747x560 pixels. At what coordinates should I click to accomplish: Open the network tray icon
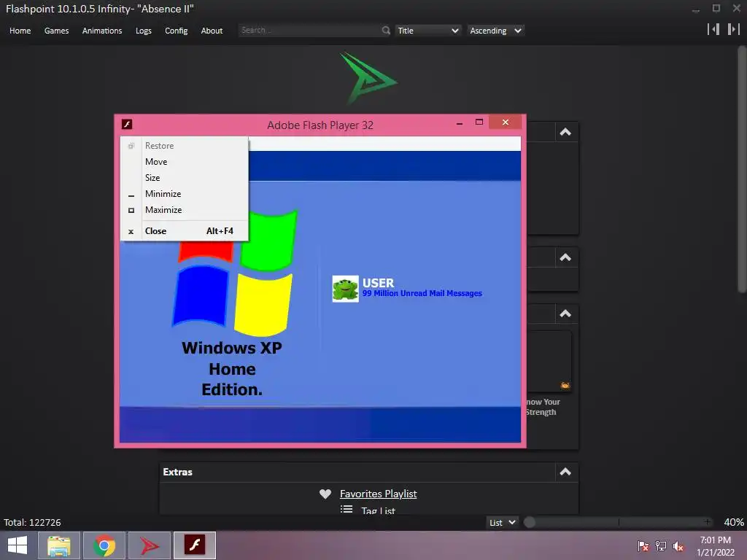click(661, 545)
